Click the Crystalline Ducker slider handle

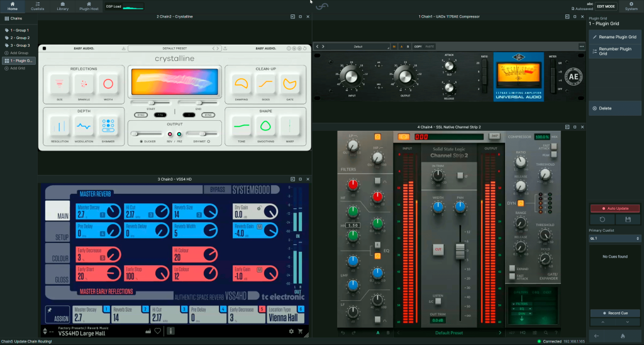click(x=135, y=134)
